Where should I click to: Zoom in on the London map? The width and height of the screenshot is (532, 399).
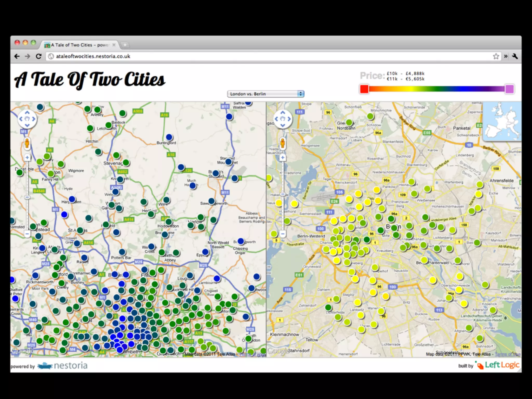27,157
